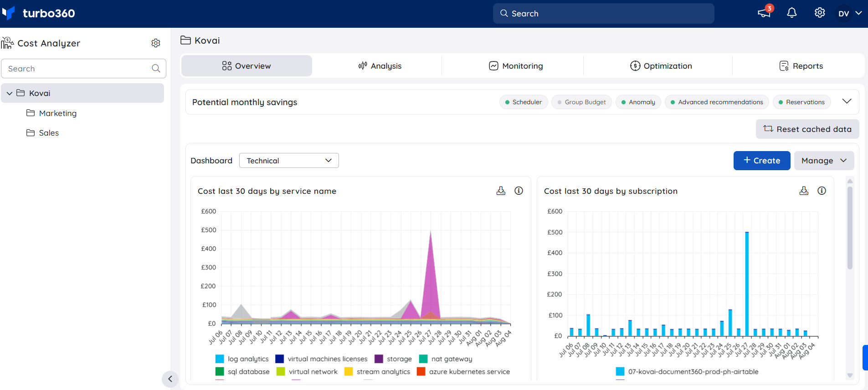Switch to the Optimization tab

coord(661,66)
